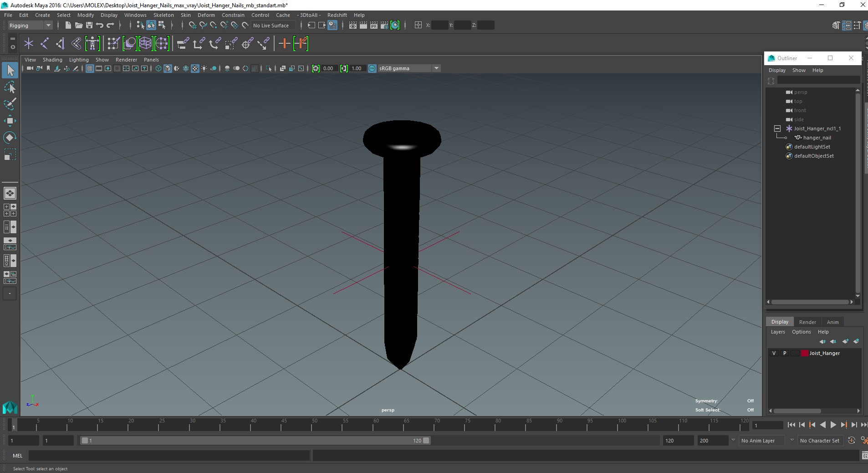Activate the Select tool arrow

(10, 70)
